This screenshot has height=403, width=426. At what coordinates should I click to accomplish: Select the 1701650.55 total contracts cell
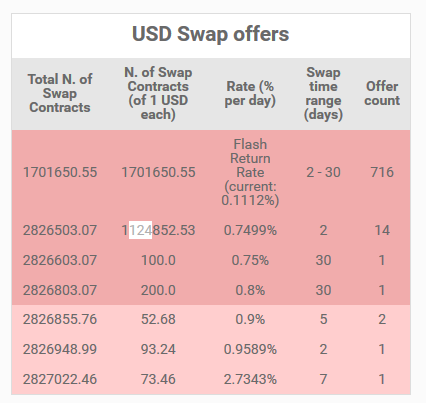click(x=60, y=172)
